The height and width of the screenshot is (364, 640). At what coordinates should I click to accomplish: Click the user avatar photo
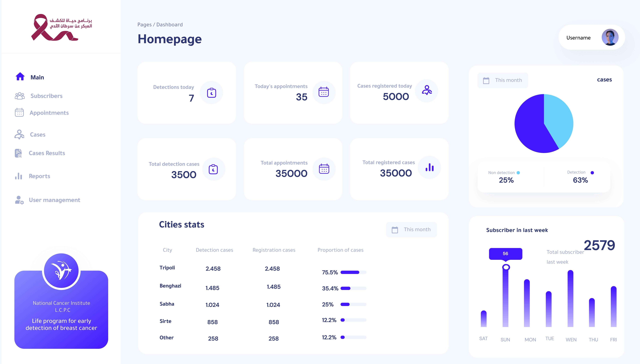[x=610, y=37]
